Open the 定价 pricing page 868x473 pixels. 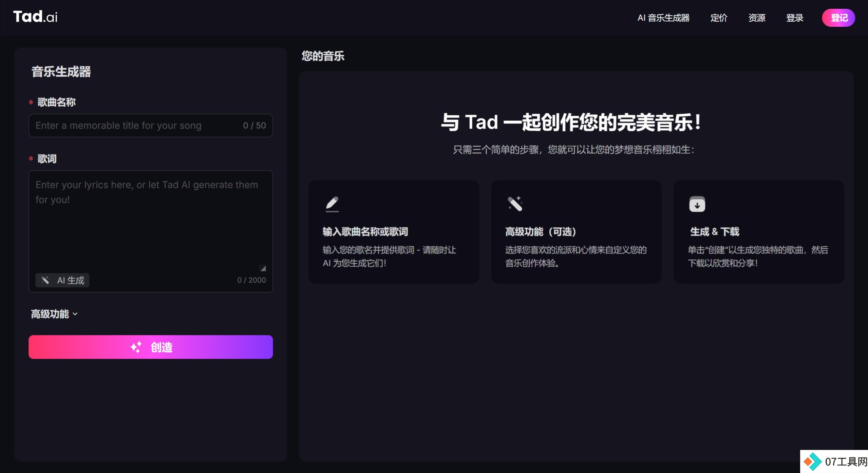[x=719, y=18]
